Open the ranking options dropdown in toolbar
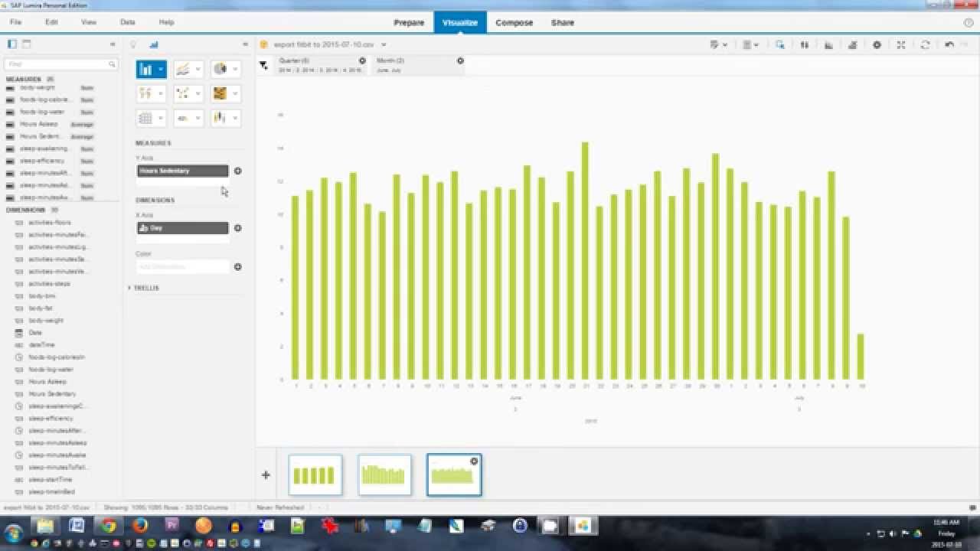 [x=750, y=45]
